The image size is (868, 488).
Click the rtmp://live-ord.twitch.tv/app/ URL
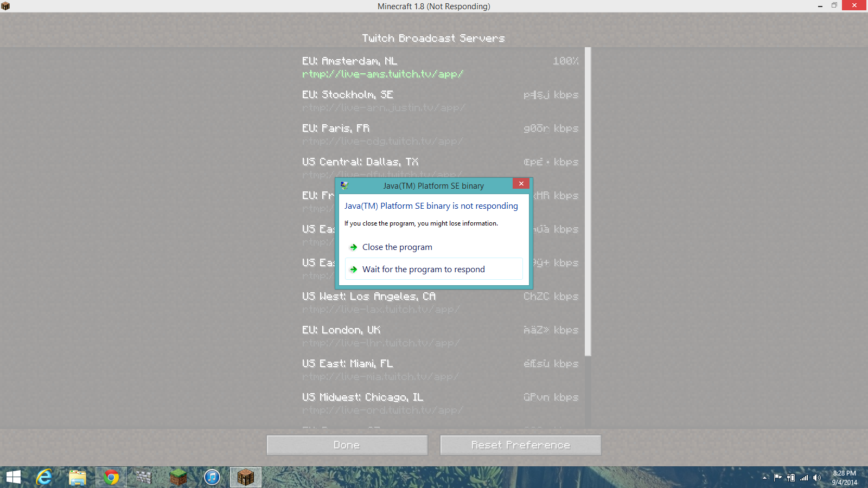click(382, 410)
